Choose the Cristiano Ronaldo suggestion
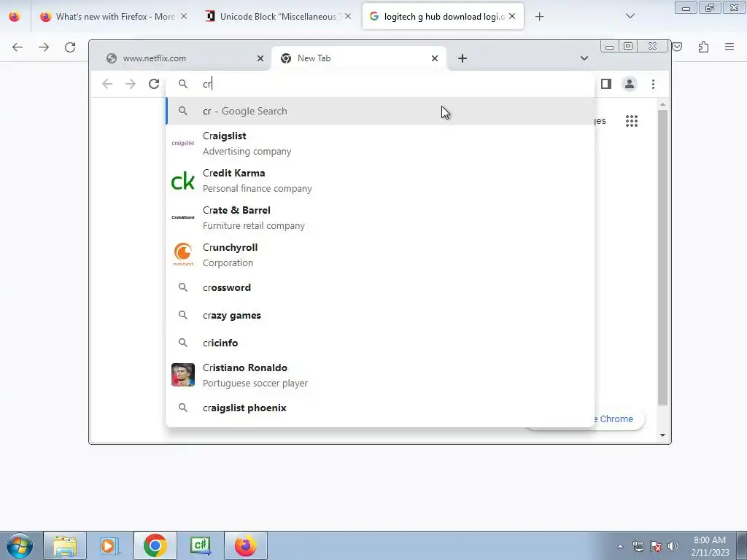The width and height of the screenshot is (747, 560). [379, 376]
